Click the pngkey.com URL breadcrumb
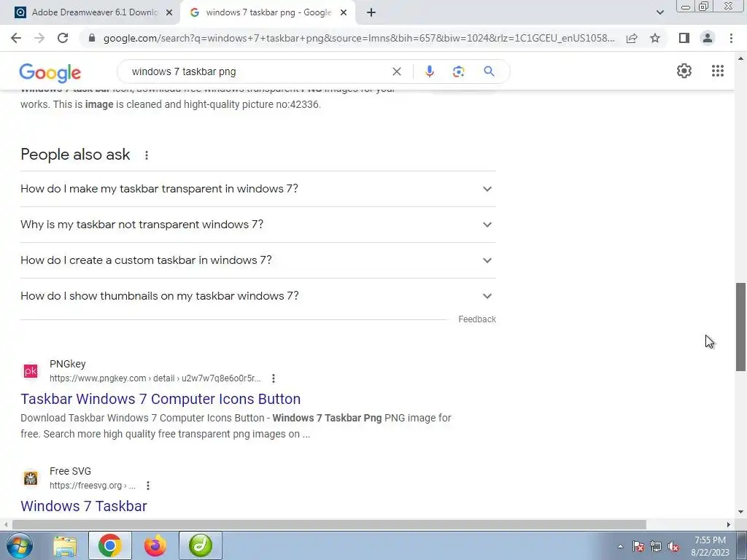Viewport: 747px width, 560px height. 155,378
